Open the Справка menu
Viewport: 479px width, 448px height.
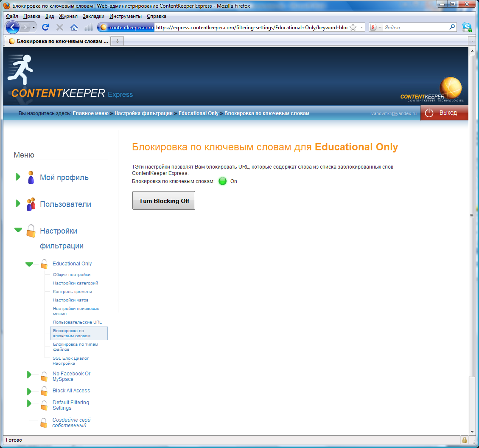point(157,16)
